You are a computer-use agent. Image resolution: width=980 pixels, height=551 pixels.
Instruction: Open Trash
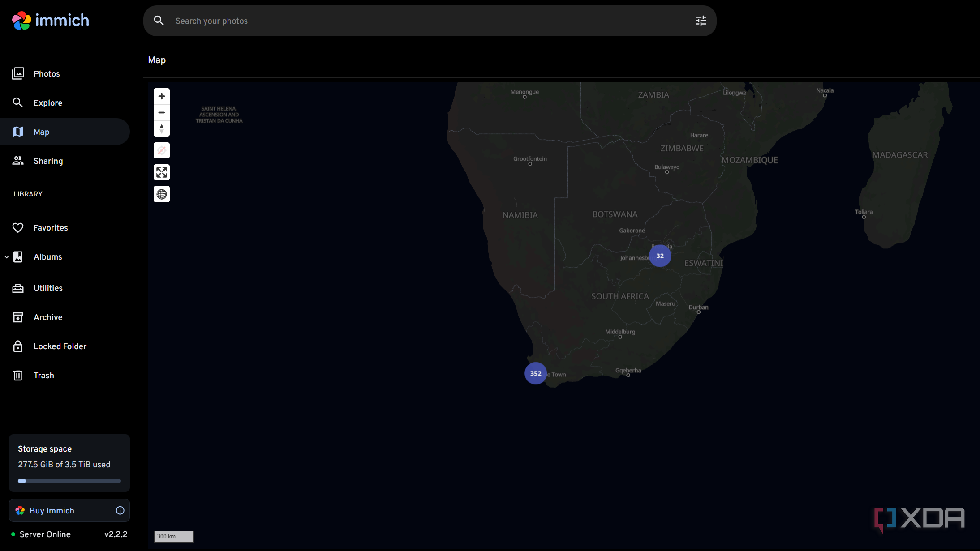pyautogui.click(x=65, y=376)
